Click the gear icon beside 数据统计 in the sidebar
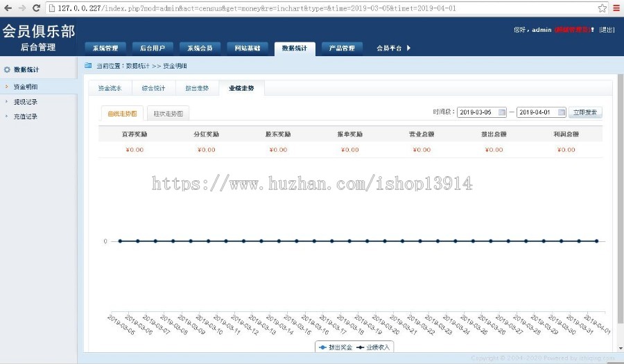The image size is (624, 364). click(7, 69)
